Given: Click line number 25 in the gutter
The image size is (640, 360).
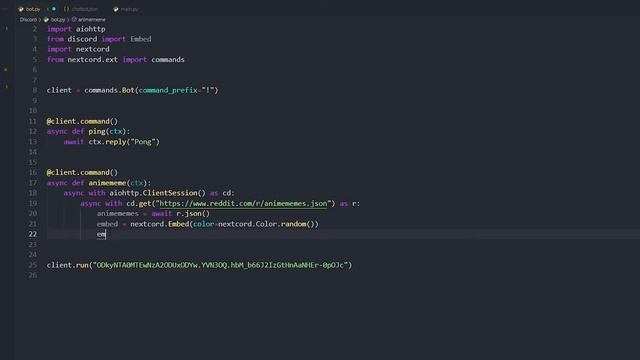Looking at the screenshot, I should (x=33, y=265).
